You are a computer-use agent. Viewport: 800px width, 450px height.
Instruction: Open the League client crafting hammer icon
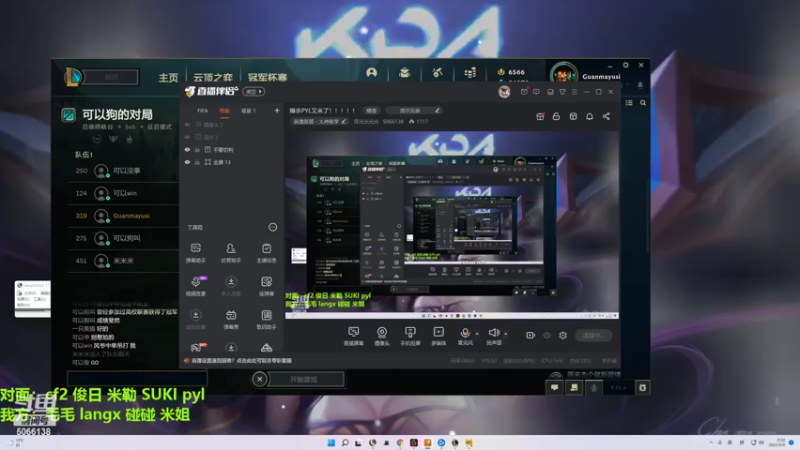point(437,72)
